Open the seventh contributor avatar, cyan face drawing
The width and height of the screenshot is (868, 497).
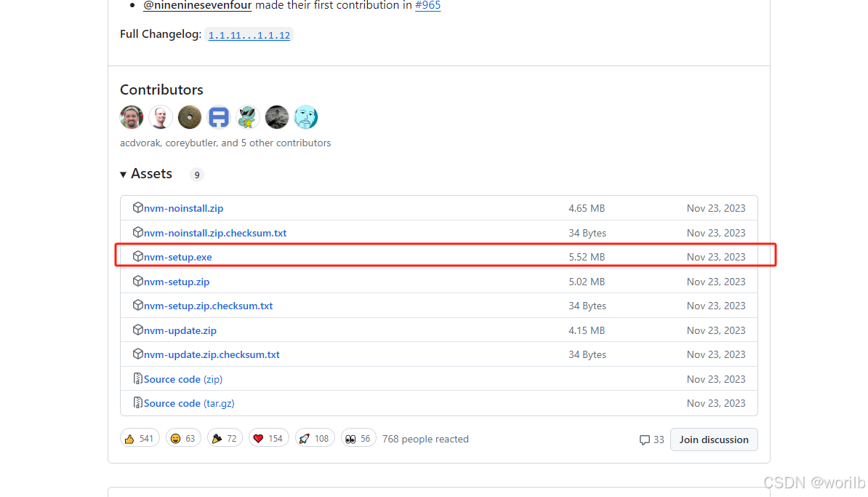click(x=306, y=117)
